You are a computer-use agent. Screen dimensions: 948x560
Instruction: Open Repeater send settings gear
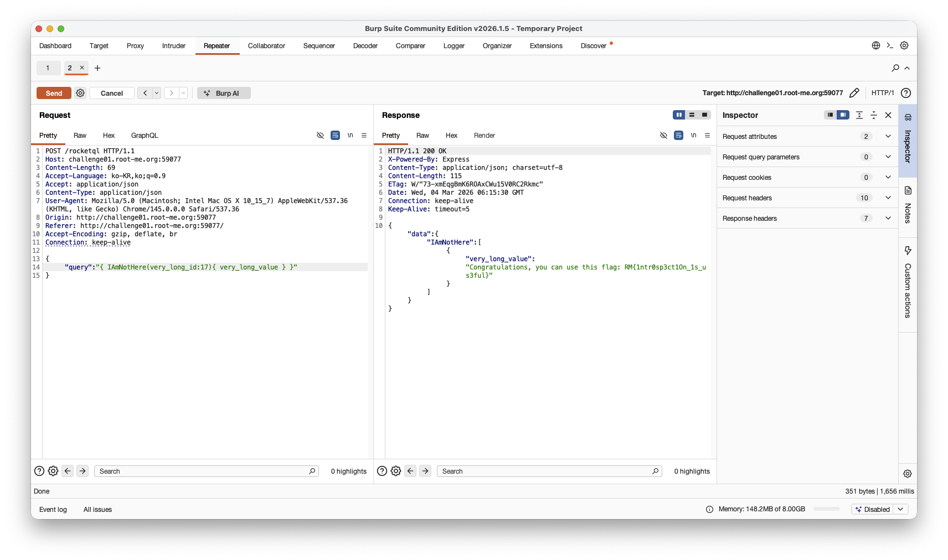80,93
